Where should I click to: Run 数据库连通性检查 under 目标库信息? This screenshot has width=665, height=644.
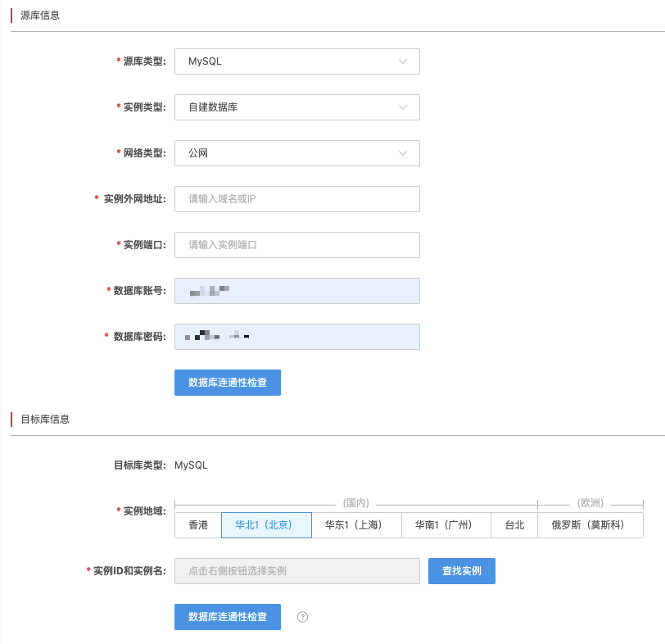227,617
